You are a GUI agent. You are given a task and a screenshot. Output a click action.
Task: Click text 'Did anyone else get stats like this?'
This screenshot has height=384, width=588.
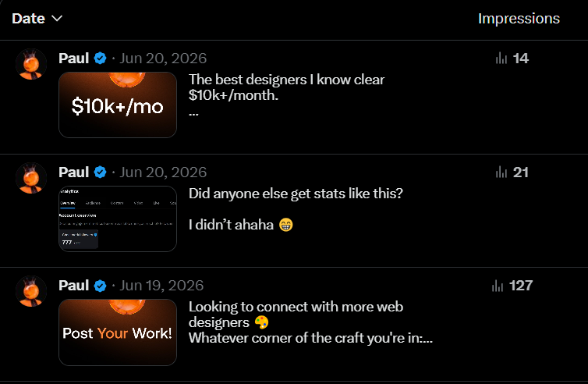point(296,194)
